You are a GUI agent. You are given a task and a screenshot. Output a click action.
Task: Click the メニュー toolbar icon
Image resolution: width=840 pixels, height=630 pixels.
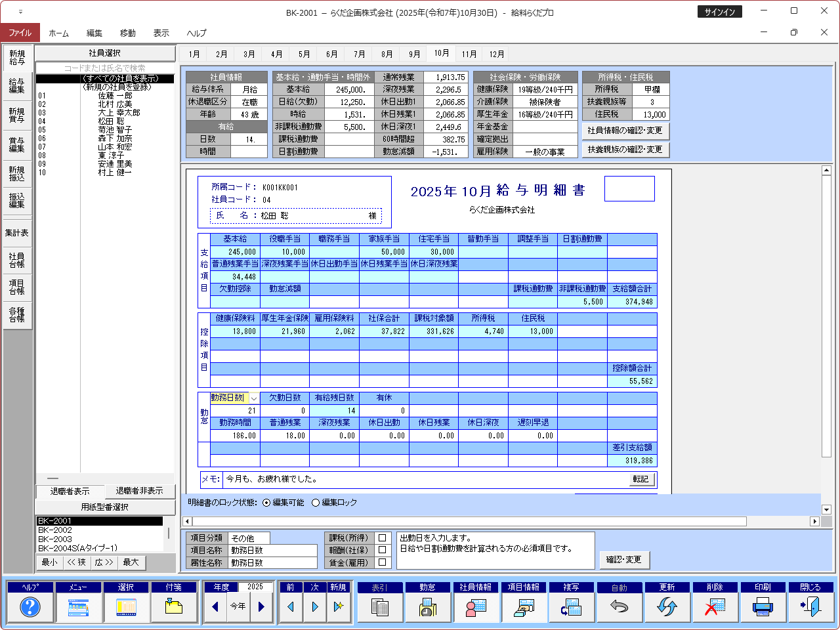coord(79,607)
